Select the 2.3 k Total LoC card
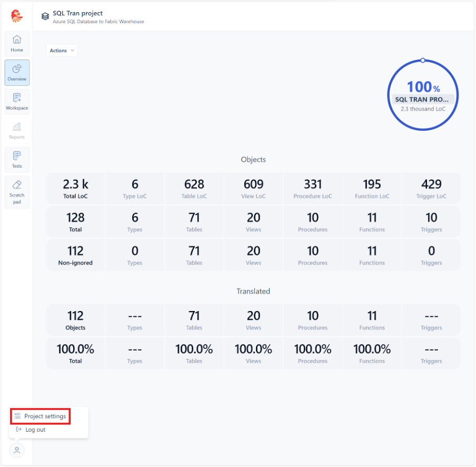Screen dimensions: 476x467 [x=75, y=189]
